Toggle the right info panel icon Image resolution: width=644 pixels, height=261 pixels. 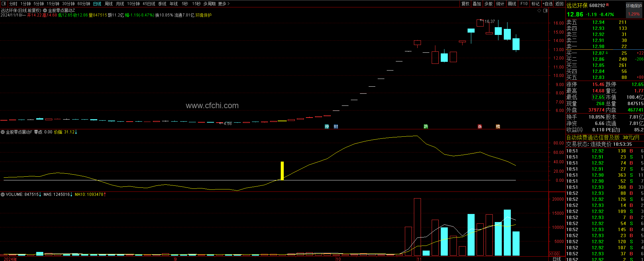pos(545,11)
